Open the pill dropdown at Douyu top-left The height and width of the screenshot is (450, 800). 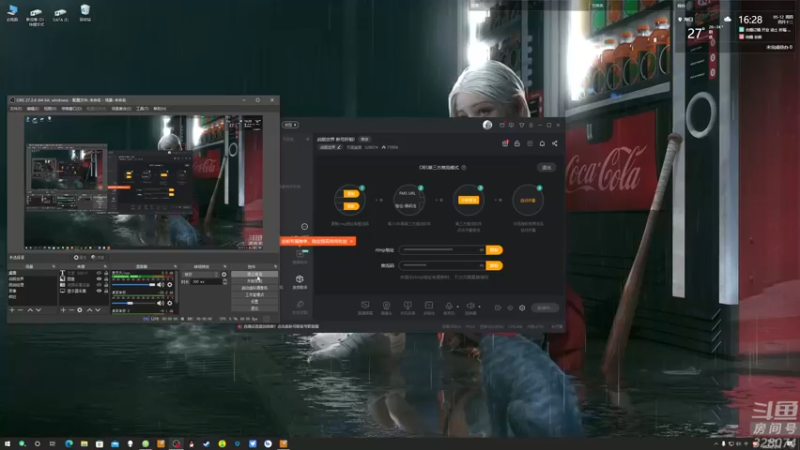[x=291, y=124]
